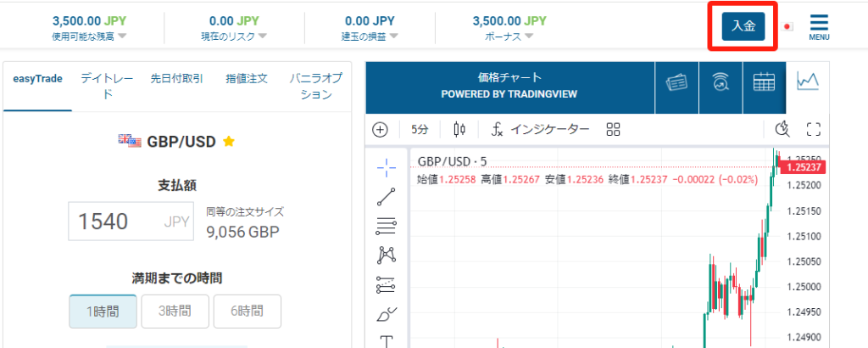Viewport: 868px width, 348px height.
Task: Open the 5分 timeframe dropdown
Action: 420,130
